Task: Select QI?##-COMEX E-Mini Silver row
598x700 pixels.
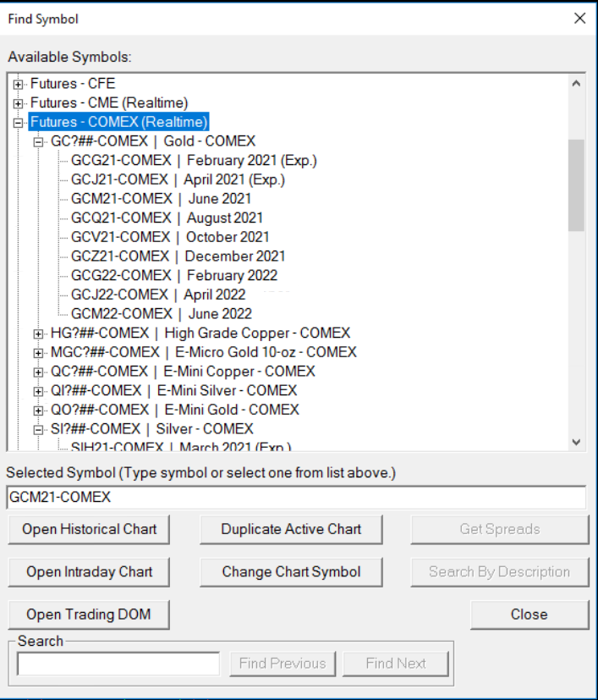Action: (x=173, y=390)
